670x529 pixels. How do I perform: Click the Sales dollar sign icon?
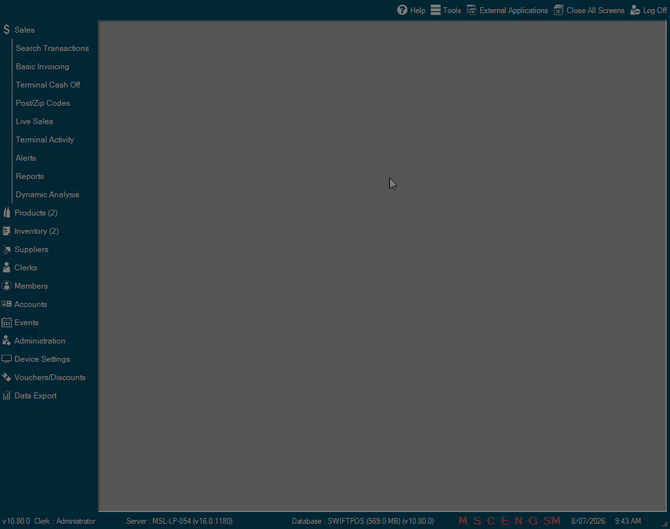pos(6,29)
